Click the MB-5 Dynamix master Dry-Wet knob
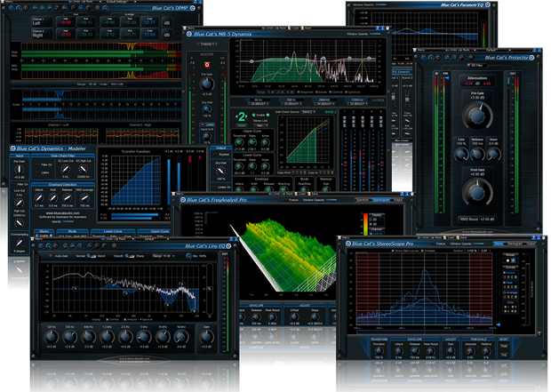The height and width of the screenshot is (392, 551). pyautogui.click(x=207, y=109)
